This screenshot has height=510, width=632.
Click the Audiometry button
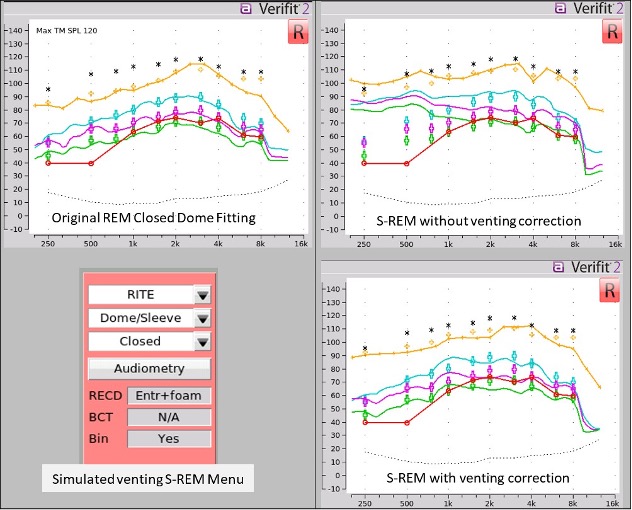149,368
